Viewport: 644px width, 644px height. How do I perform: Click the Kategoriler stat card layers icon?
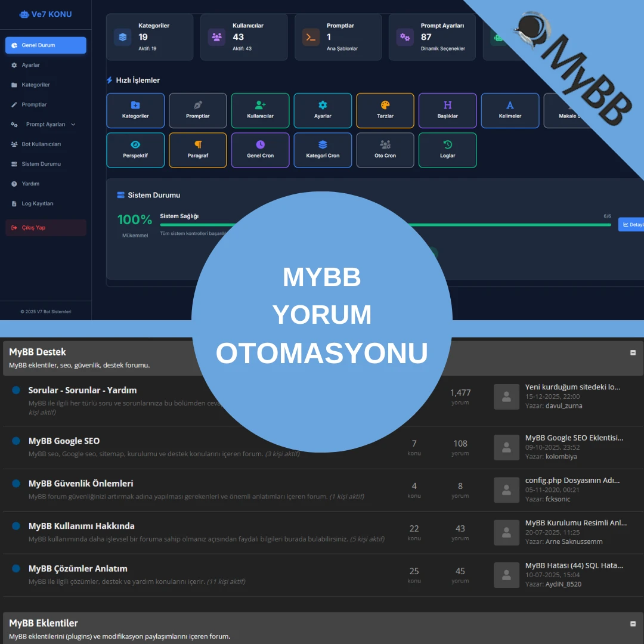coord(122,37)
